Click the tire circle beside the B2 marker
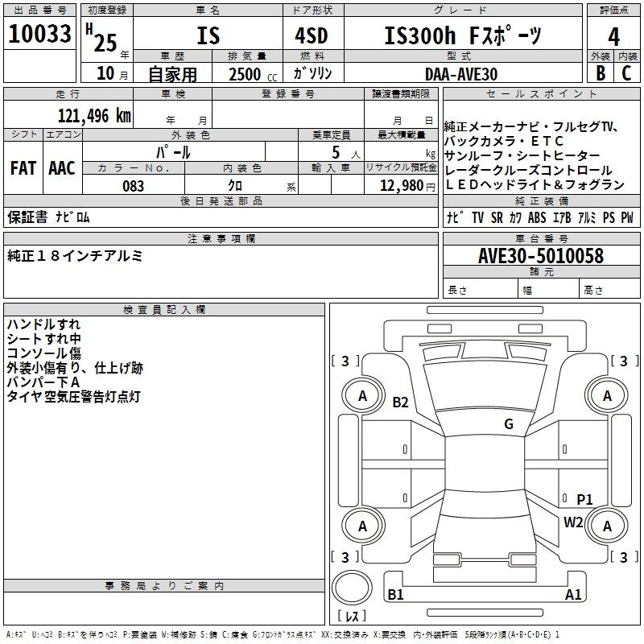This screenshot has width=644, height=644. coord(362,395)
